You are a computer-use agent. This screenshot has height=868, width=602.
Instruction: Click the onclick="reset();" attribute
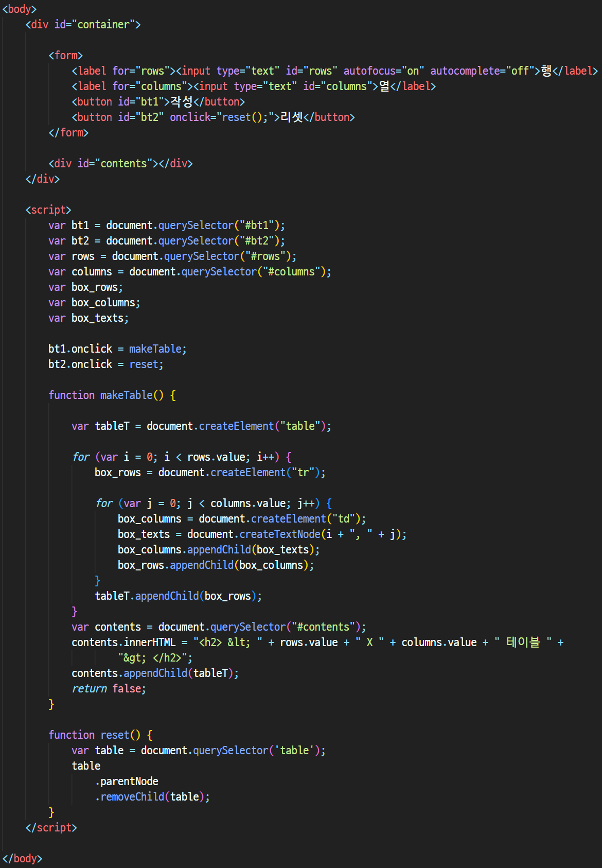pyautogui.click(x=222, y=117)
